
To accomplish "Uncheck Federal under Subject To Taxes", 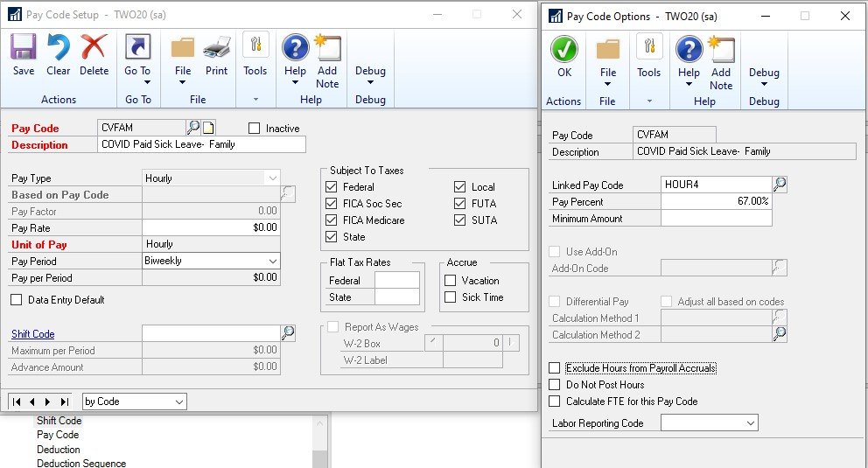I will 331,187.
